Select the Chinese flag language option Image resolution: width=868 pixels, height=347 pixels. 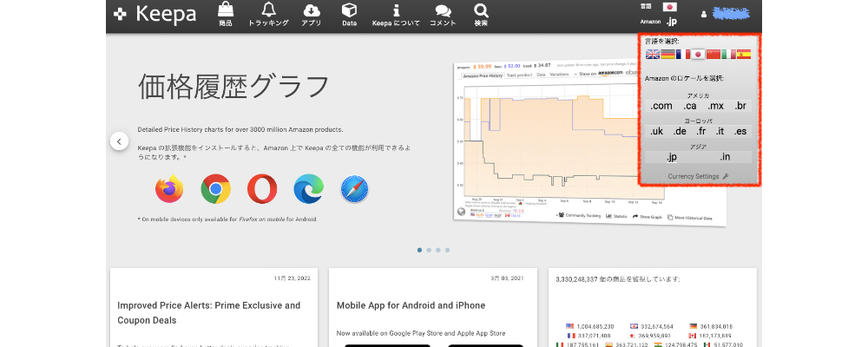tap(713, 55)
